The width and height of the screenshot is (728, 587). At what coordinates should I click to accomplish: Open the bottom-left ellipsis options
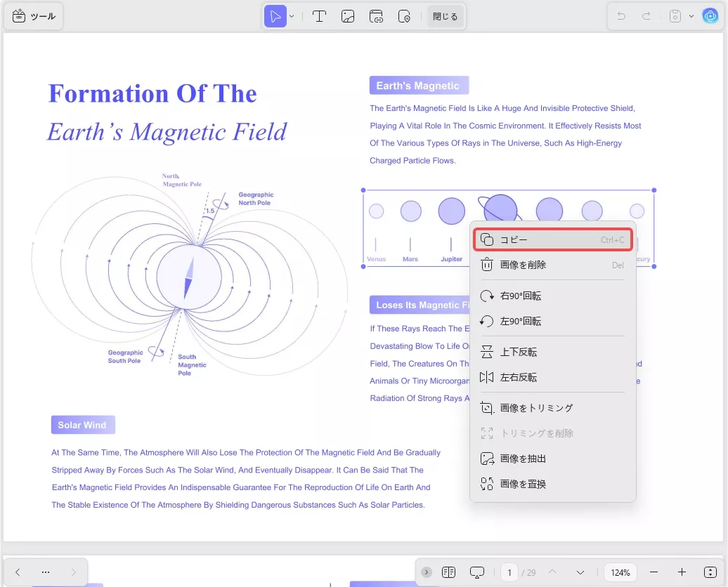46,572
